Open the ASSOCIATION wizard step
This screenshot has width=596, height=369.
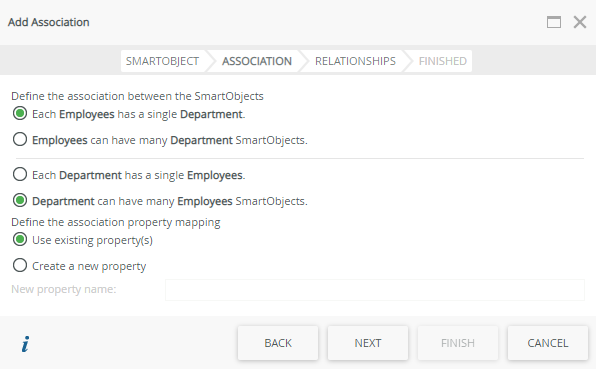[x=257, y=61]
